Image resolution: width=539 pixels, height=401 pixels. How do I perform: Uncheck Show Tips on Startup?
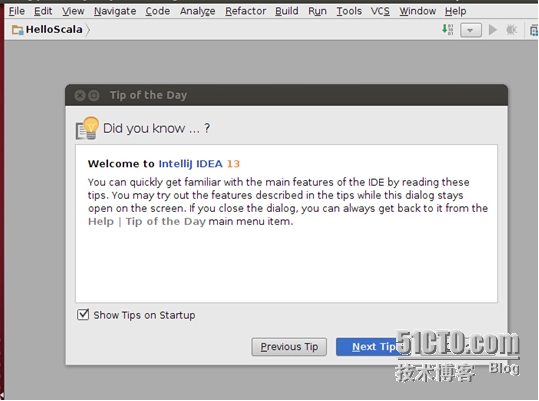[x=83, y=314]
